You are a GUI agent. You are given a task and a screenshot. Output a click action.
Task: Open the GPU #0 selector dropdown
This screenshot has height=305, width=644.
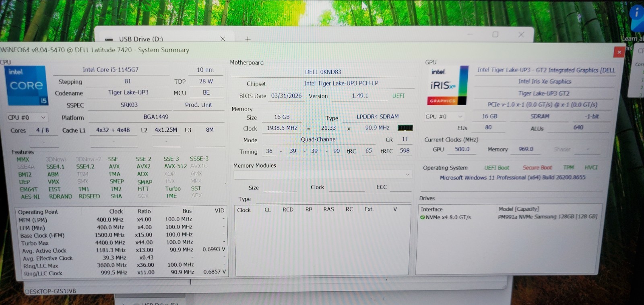point(445,116)
